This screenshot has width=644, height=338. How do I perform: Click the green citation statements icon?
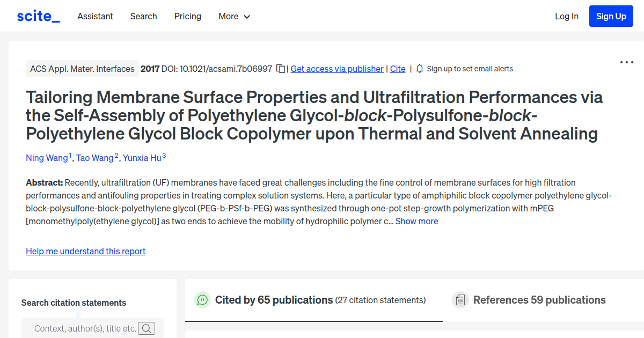coord(202,300)
